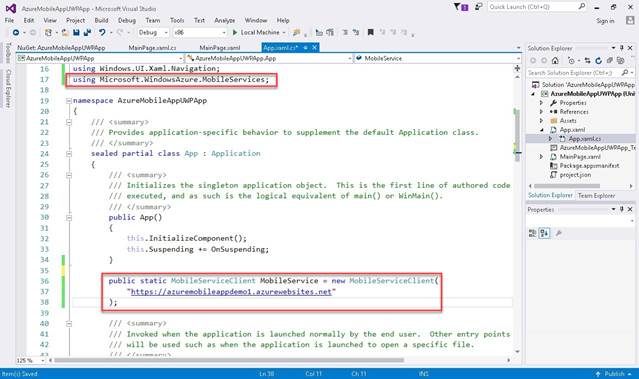Start debugging with the green play icon

235,32
